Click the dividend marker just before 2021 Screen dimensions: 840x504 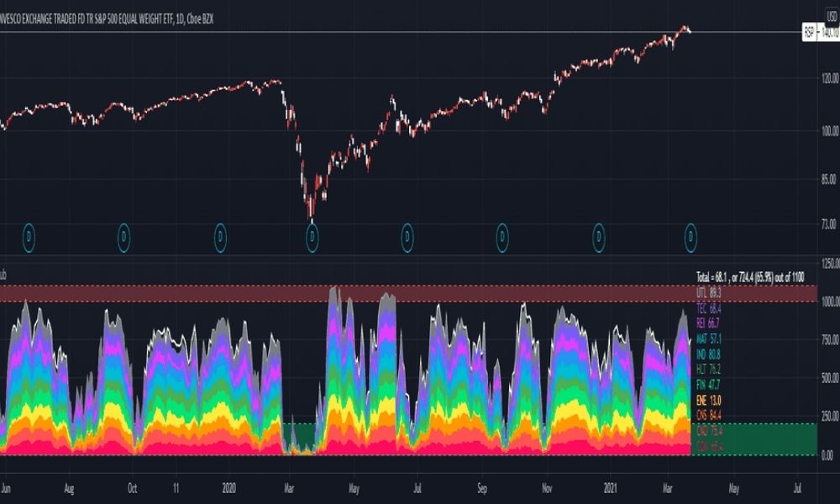click(x=598, y=237)
